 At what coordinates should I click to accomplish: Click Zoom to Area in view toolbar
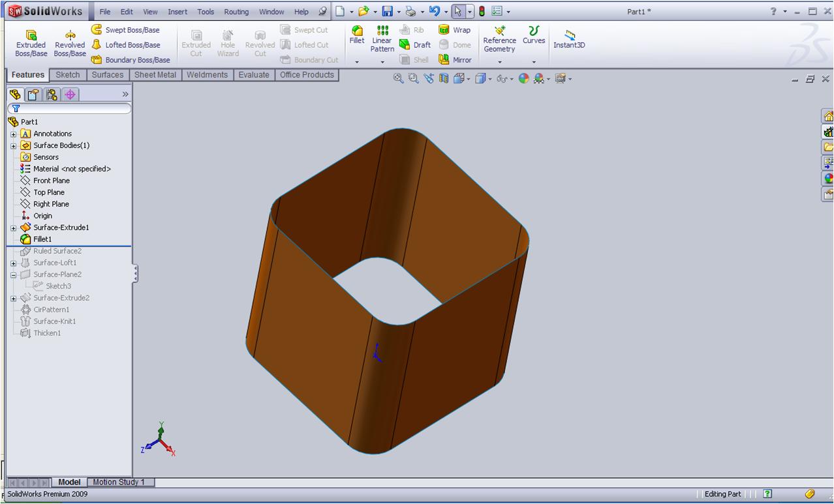click(x=413, y=78)
